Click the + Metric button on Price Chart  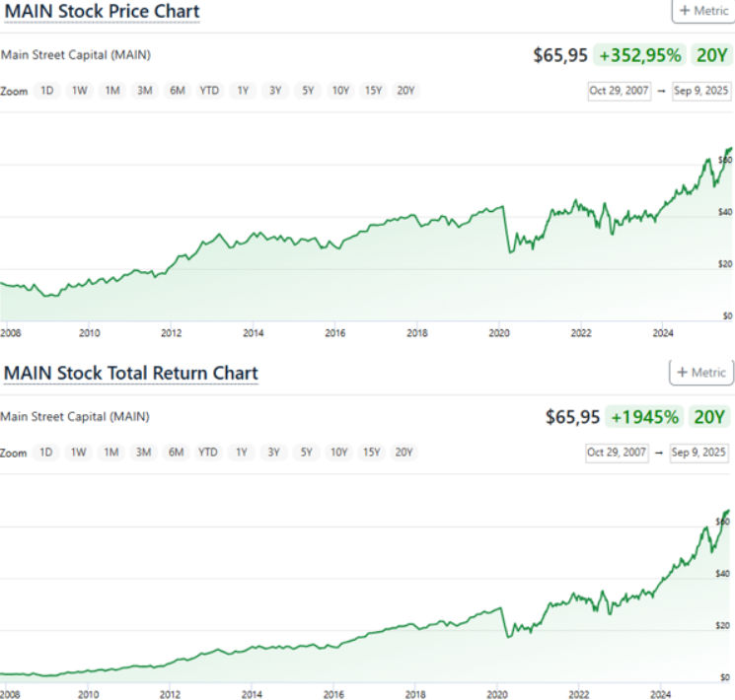(701, 11)
